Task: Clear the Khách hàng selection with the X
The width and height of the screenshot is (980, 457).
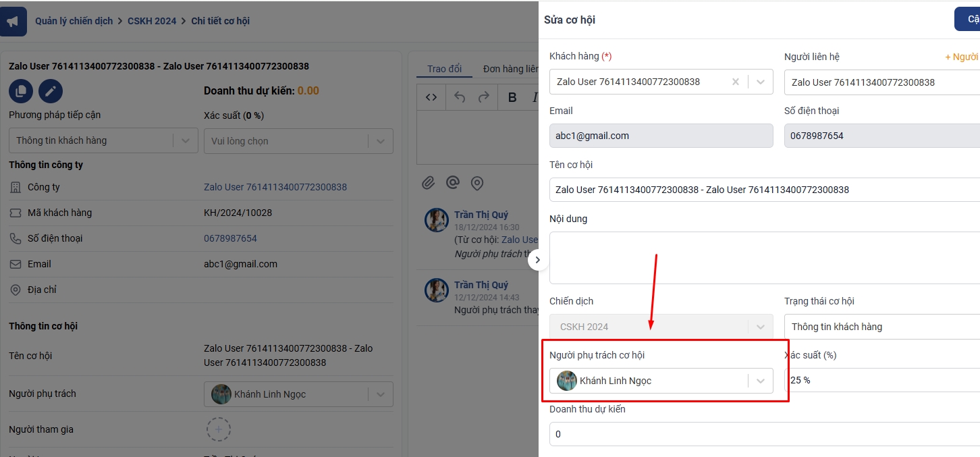Action: pyautogui.click(x=736, y=82)
